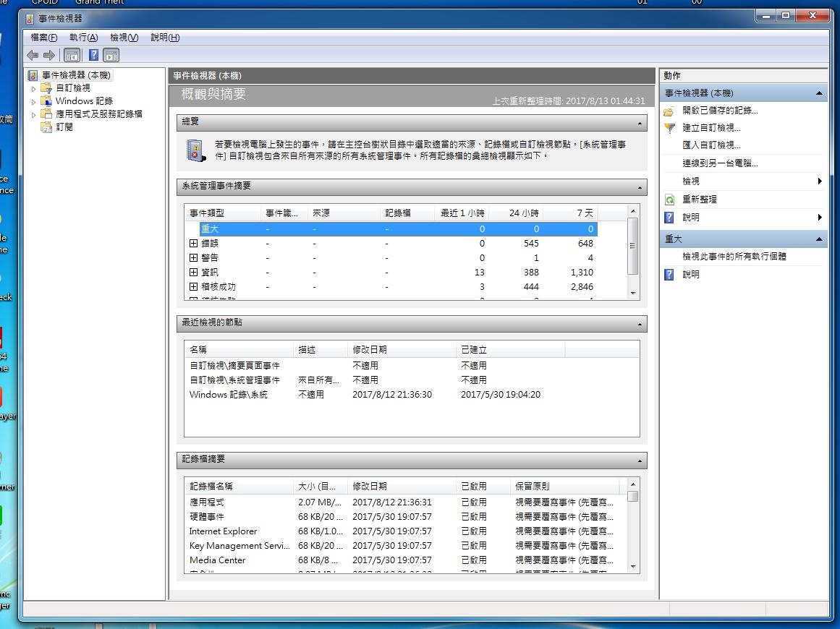The image size is (840, 629).
Task: Click the show/hide console tree icon
Action: coord(72,55)
